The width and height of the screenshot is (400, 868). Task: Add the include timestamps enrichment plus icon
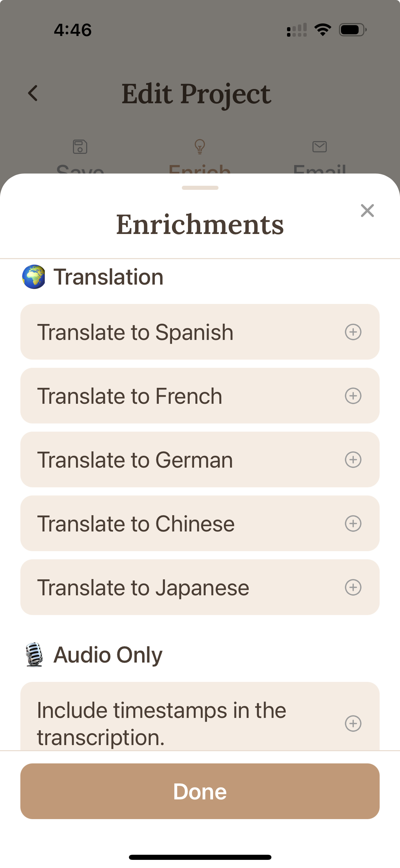[353, 723]
